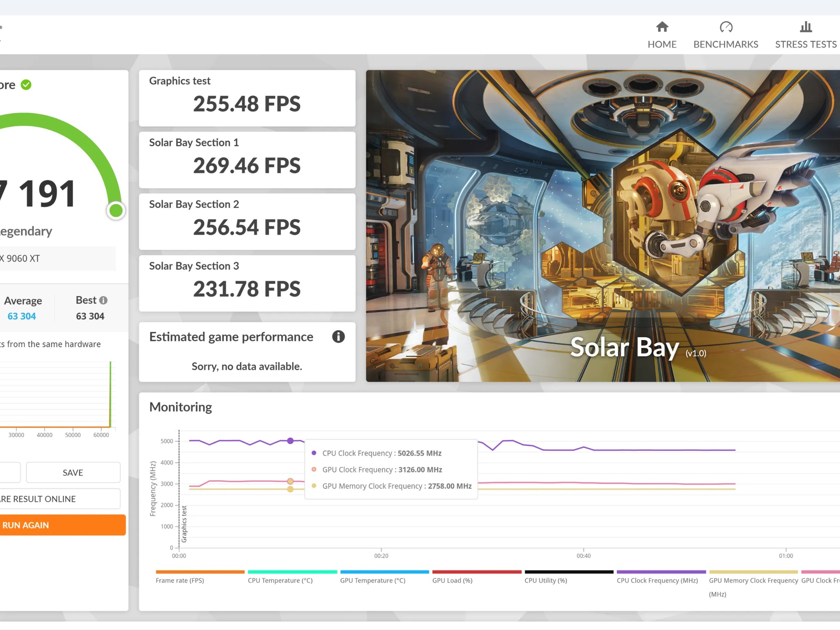Click the Solar Bay preview image
840x630 pixels.
click(x=602, y=226)
